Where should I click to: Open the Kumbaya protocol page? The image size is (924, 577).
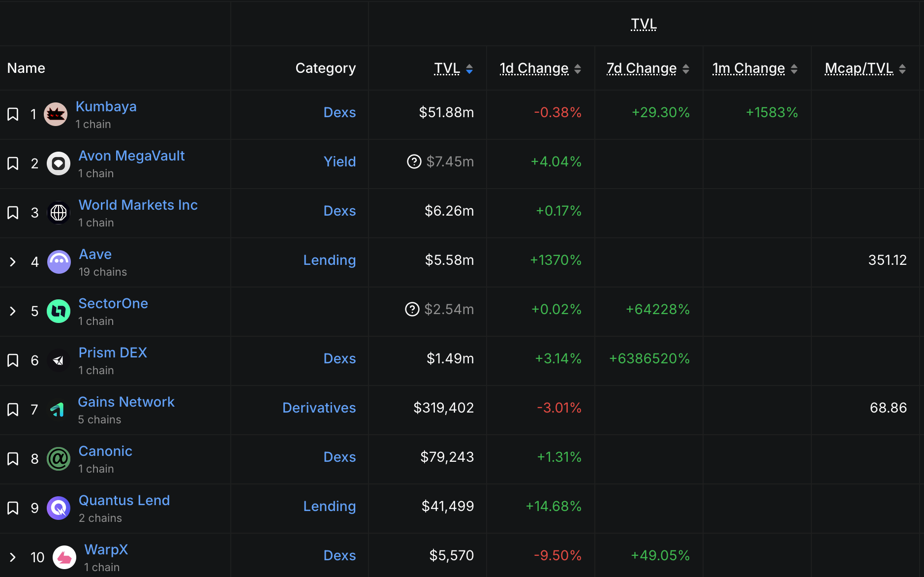[x=106, y=106]
